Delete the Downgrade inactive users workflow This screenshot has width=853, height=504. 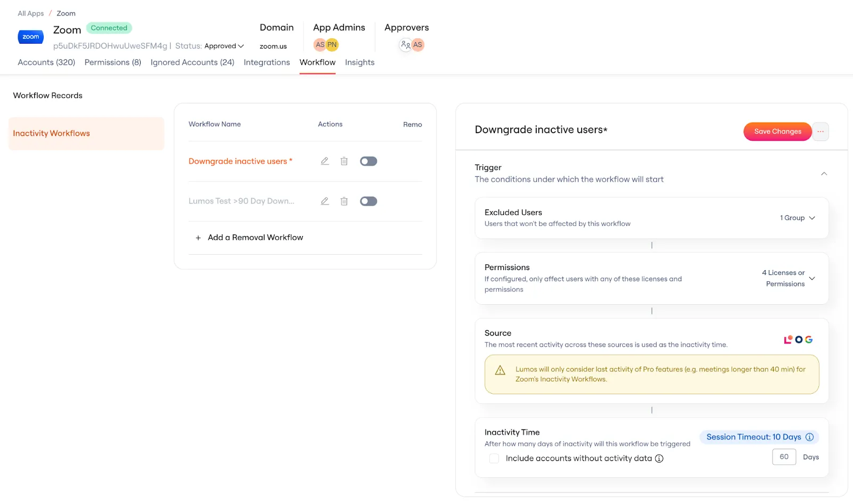click(x=344, y=161)
